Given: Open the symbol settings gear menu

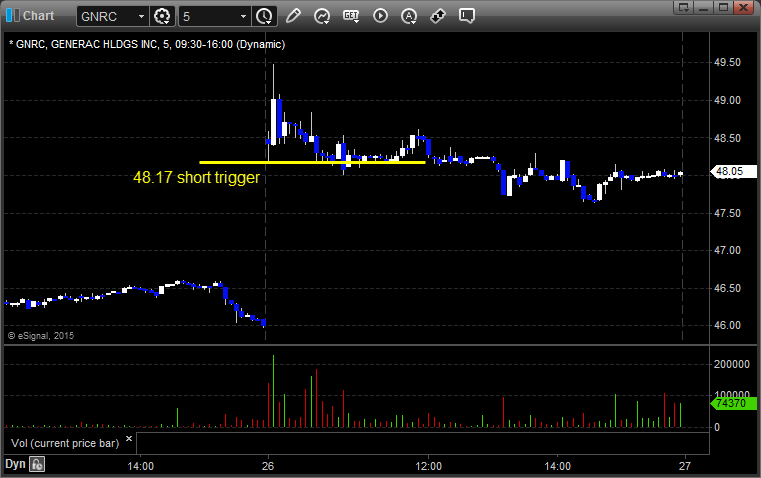Looking at the screenshot, I should [162, 16].
